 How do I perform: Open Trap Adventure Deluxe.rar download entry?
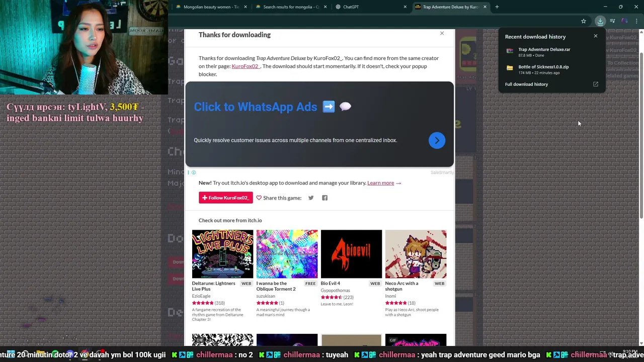pos(552,52)
